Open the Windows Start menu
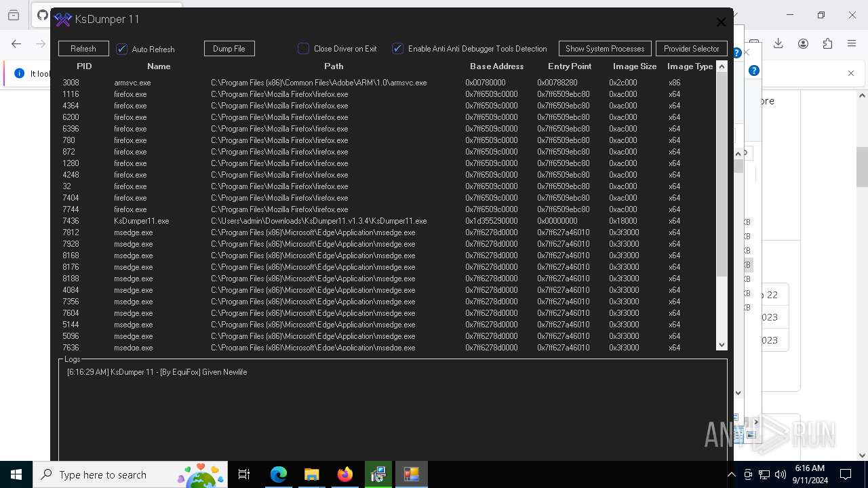 16,474
